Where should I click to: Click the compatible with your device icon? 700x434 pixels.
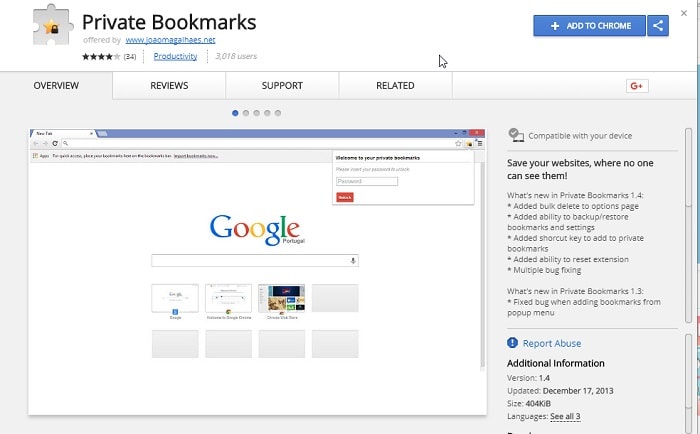click(516, 135)
